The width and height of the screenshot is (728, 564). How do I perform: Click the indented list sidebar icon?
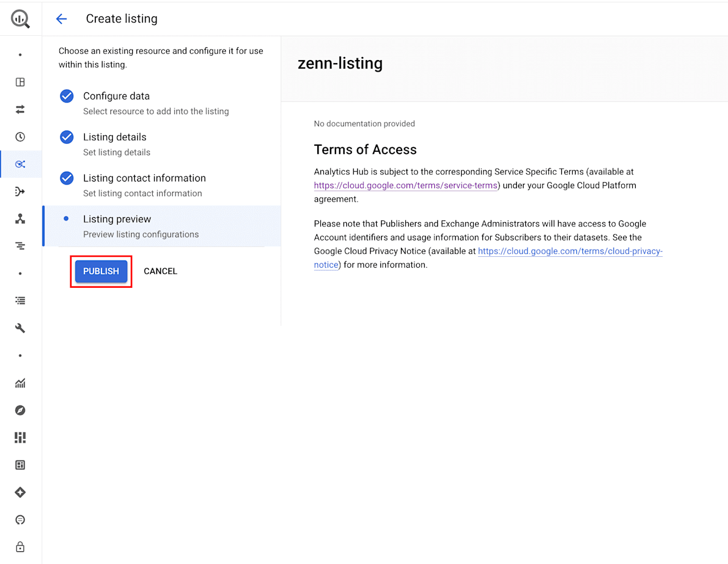(x=20, y=301)
